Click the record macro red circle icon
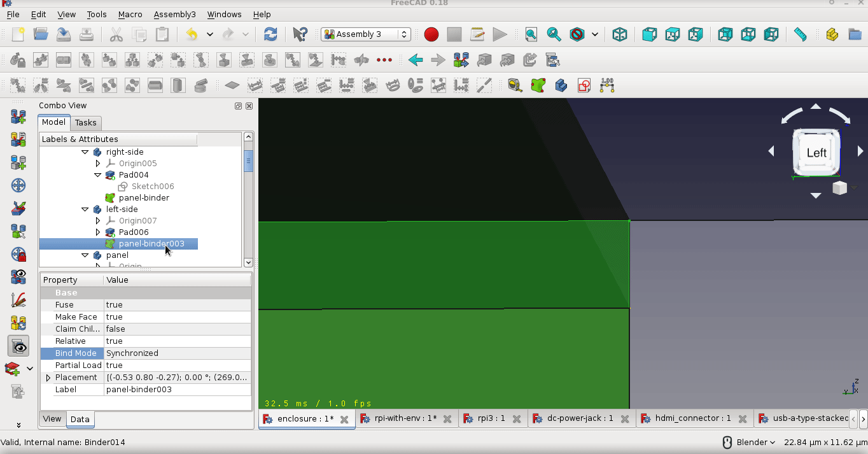The image size is (868, 454). (431, 34)
